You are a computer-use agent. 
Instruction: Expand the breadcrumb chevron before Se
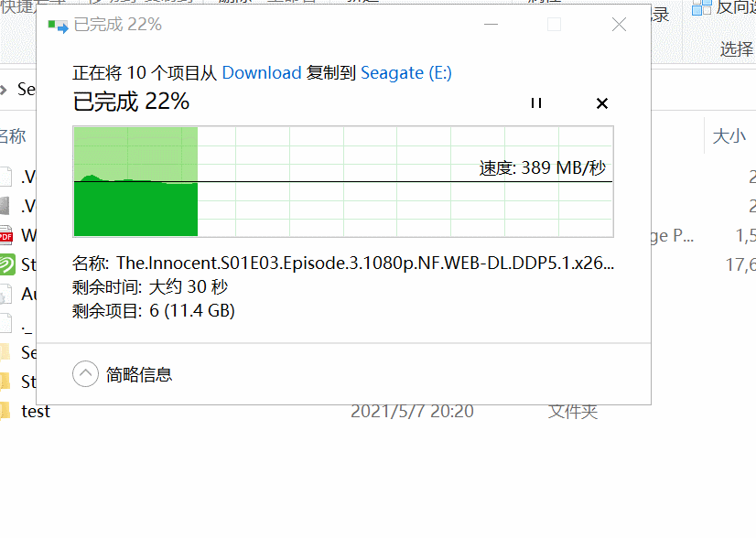coord(4,89)
